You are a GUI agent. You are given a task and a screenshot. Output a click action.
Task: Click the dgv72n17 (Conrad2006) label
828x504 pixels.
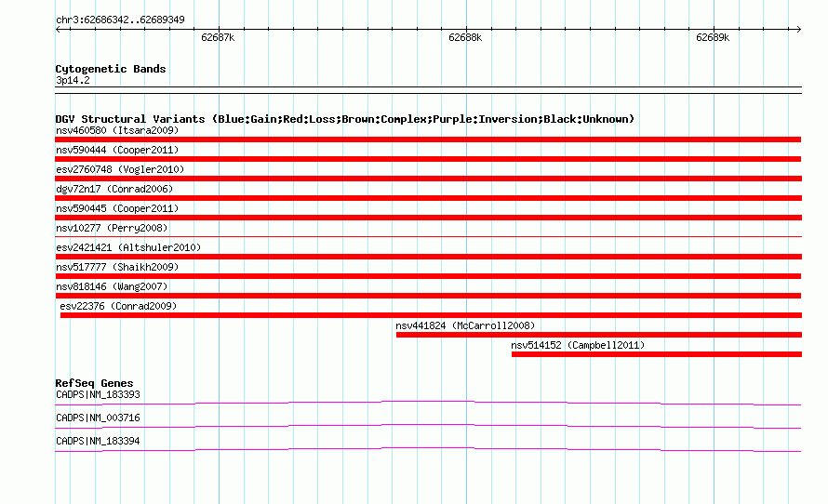[114, 189]
